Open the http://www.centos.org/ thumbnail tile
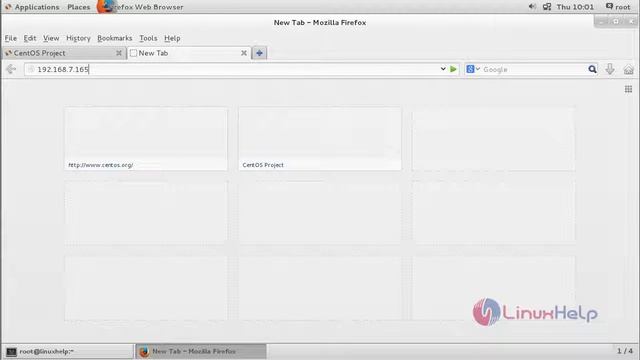Screen dimensions: 640x360 (x=146, y=139)
